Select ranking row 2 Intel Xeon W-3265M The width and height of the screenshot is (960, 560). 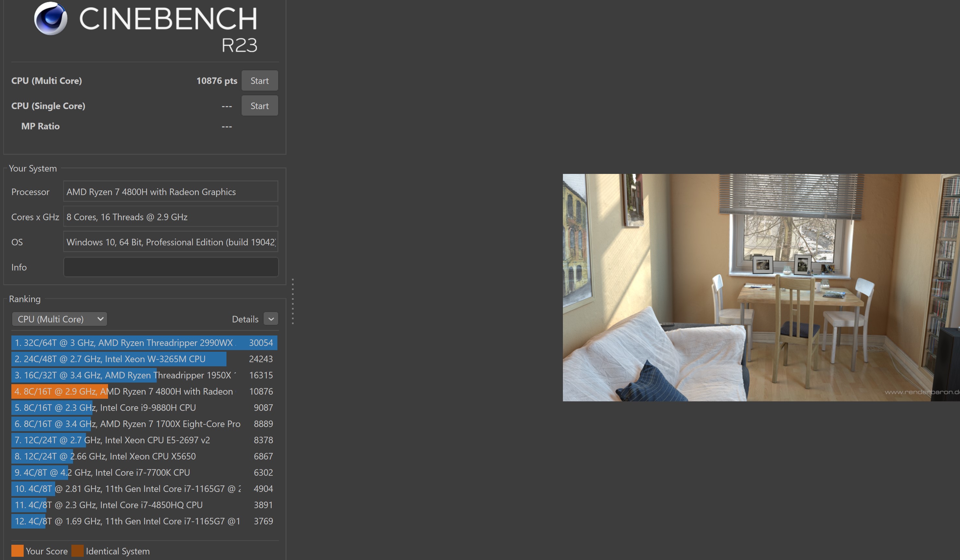(x=144, y=359)
